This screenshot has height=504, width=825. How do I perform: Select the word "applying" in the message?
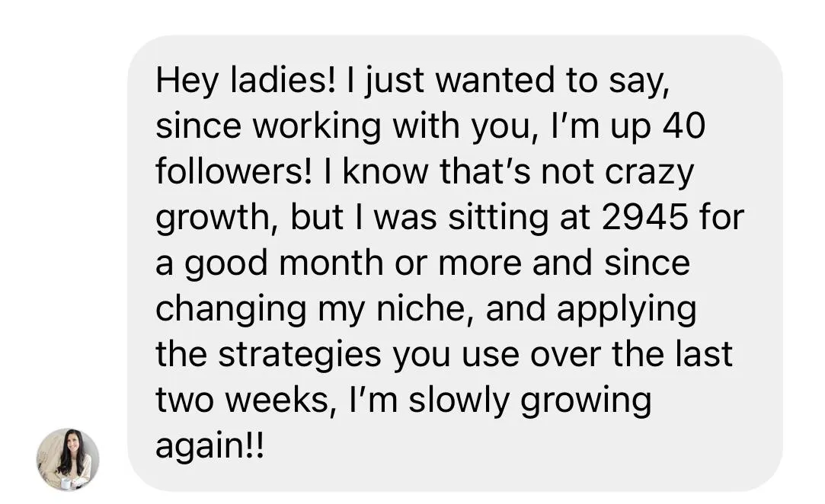point(626,310)
